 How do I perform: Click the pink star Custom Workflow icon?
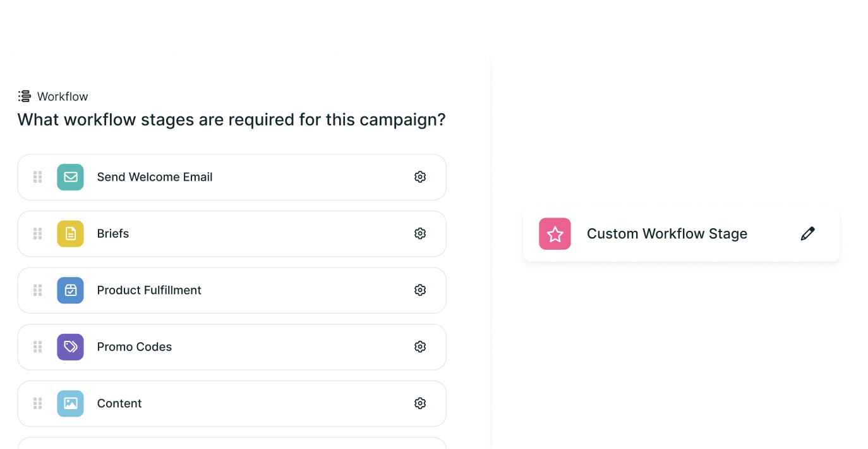coord(555,234)
